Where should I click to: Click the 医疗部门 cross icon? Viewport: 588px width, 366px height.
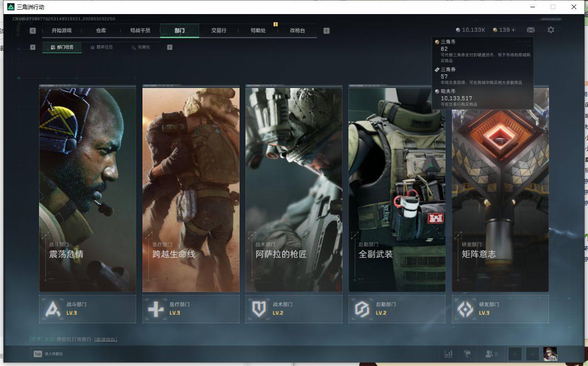[x=156, y=309]
